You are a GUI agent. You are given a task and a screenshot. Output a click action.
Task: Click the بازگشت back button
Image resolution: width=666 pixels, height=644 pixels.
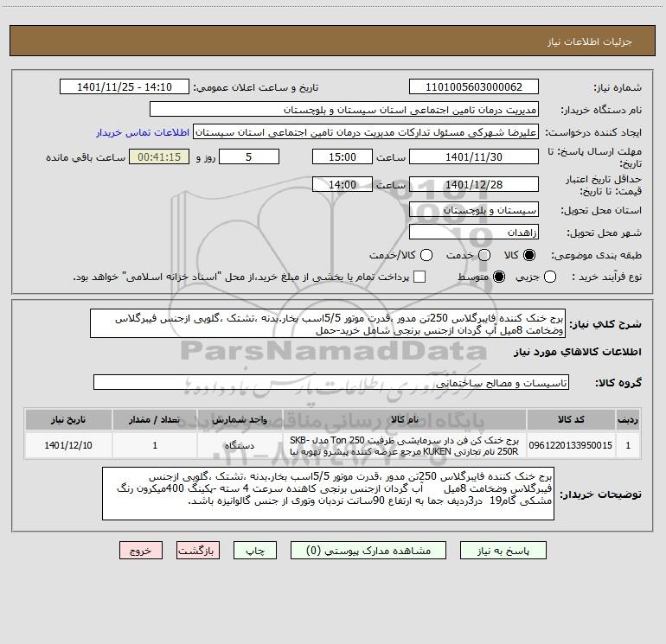pyautogui.click(x=198, y=551)
